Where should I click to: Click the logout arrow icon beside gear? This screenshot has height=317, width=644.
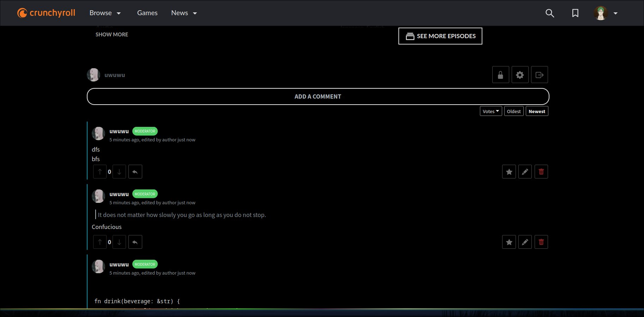[539, 75]
